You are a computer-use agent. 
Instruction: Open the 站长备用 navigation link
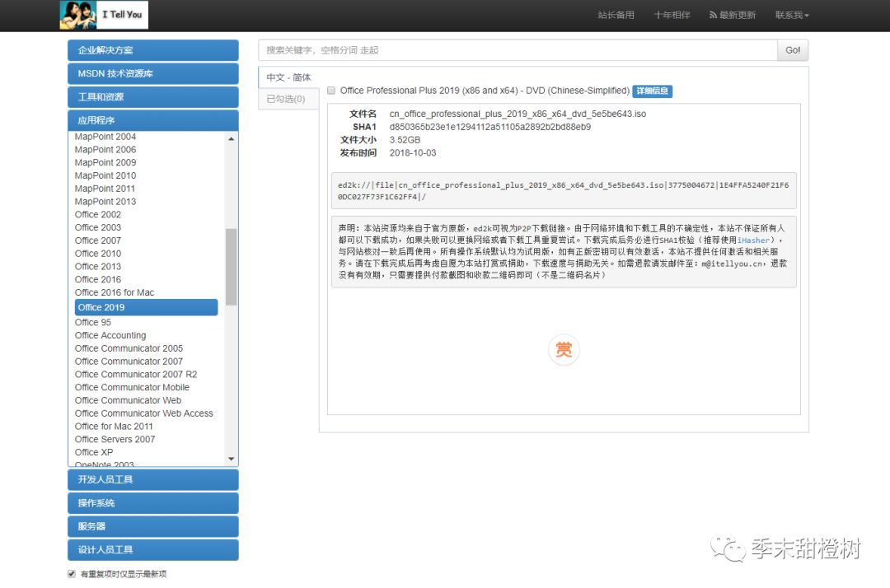point(616,16)
